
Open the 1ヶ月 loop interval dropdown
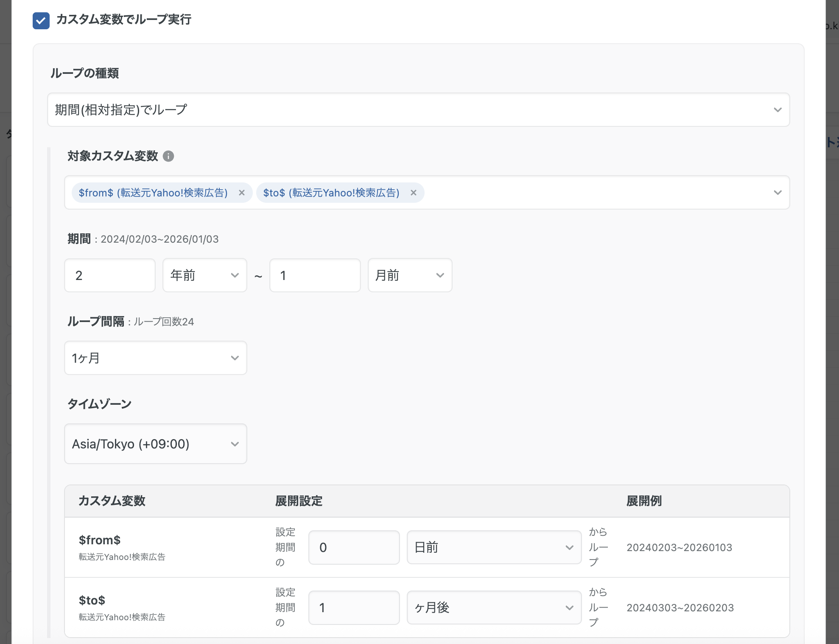(155, 358)
